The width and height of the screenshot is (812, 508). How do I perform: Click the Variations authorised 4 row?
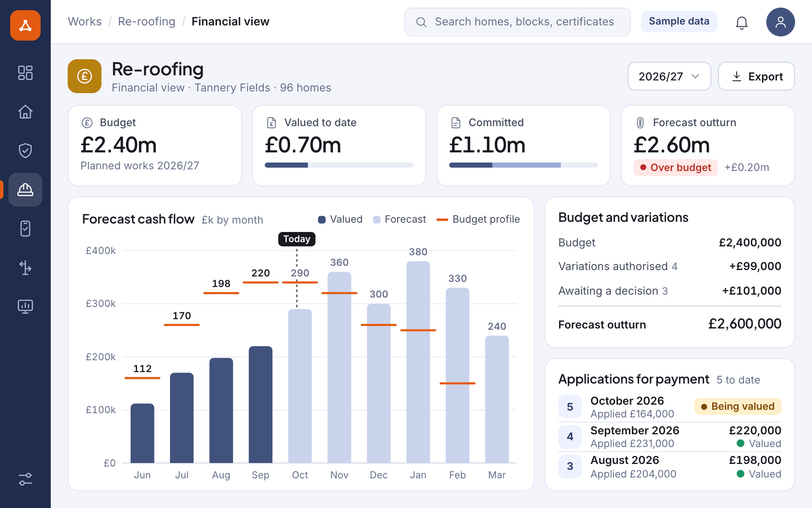click(x=670, y=266)
